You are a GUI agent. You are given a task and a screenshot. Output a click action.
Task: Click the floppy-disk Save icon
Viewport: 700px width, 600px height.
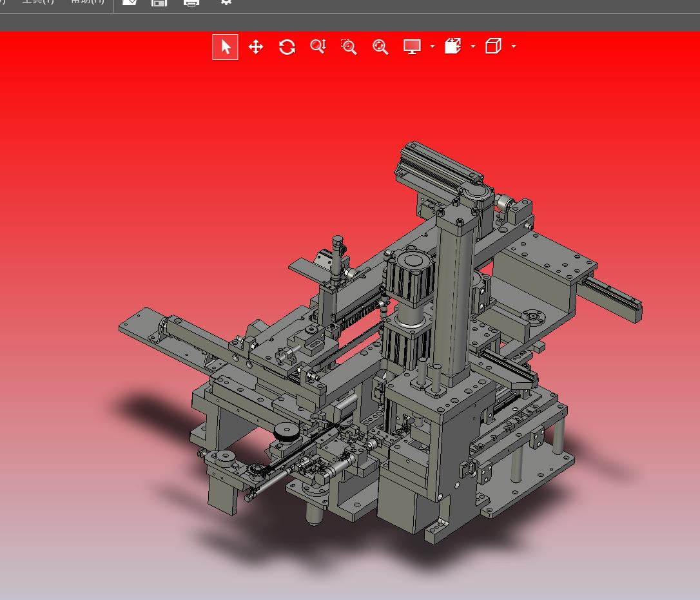(159, 3)
